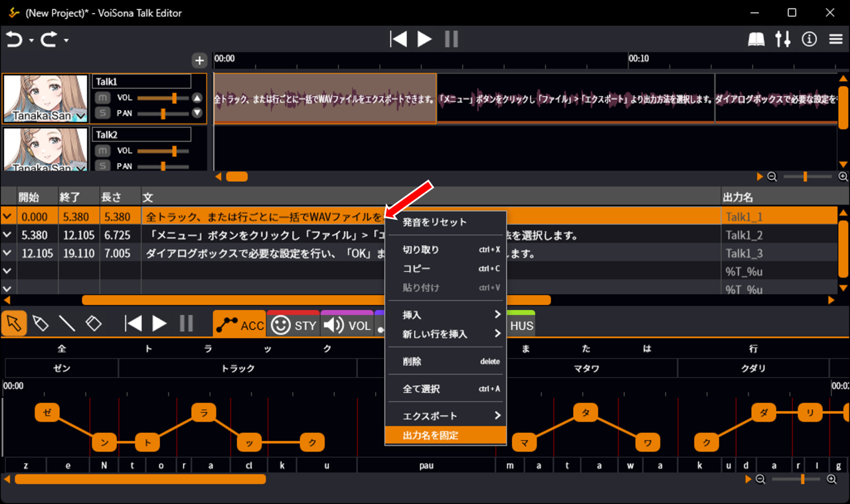Select the line drawing tool

[x=67, y=323]
